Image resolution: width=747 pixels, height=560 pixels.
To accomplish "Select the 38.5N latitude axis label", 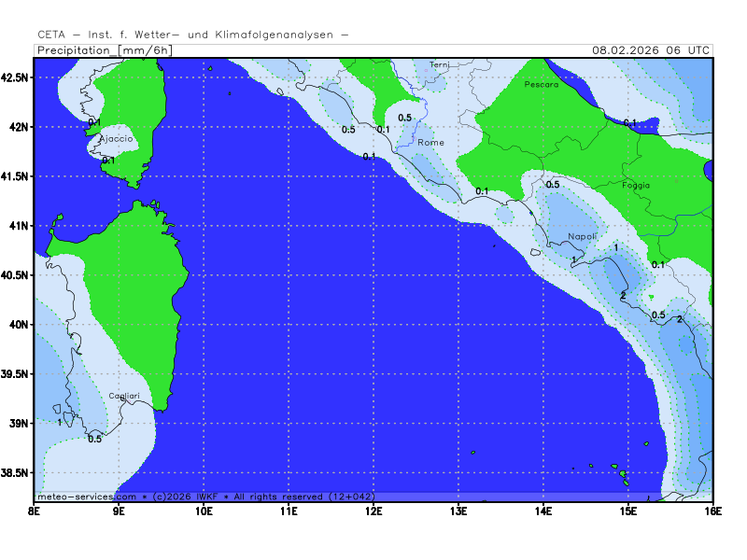I will point(16,473).
